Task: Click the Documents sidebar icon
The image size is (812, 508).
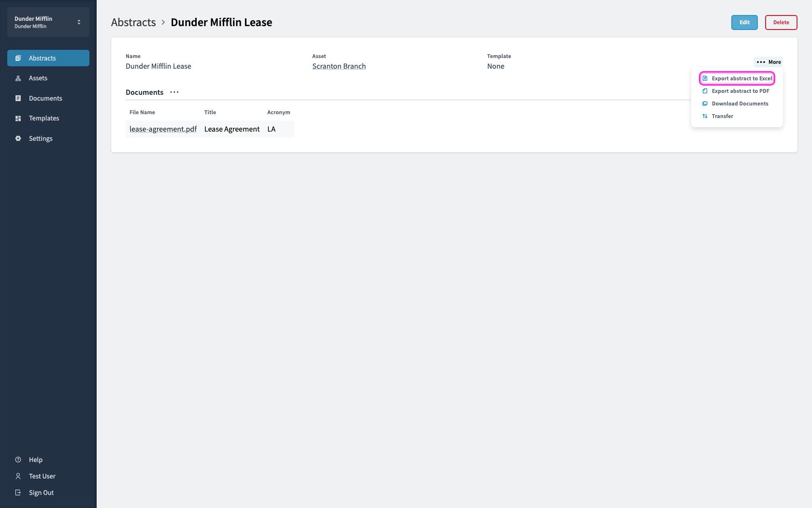Action: 18,98
